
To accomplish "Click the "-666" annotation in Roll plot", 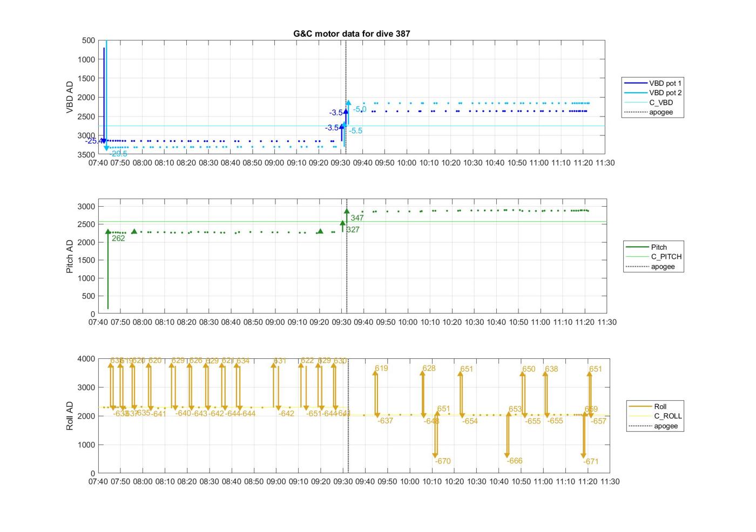I will pos(515,461).
